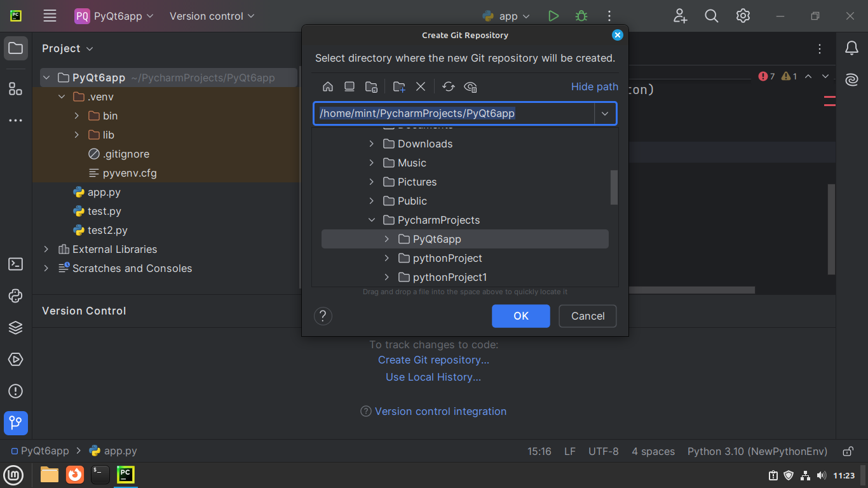Expand the Music folder
The image size is (868, 488).
[372, 163]
